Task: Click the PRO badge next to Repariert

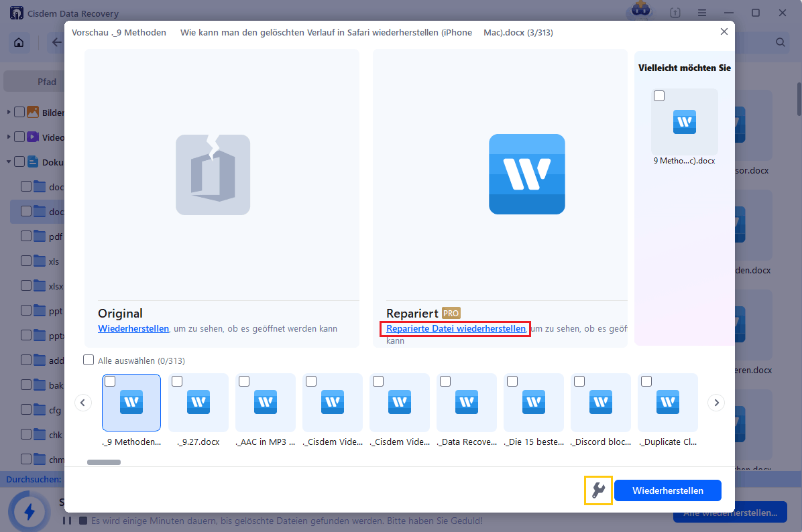Action: point(451,313)
